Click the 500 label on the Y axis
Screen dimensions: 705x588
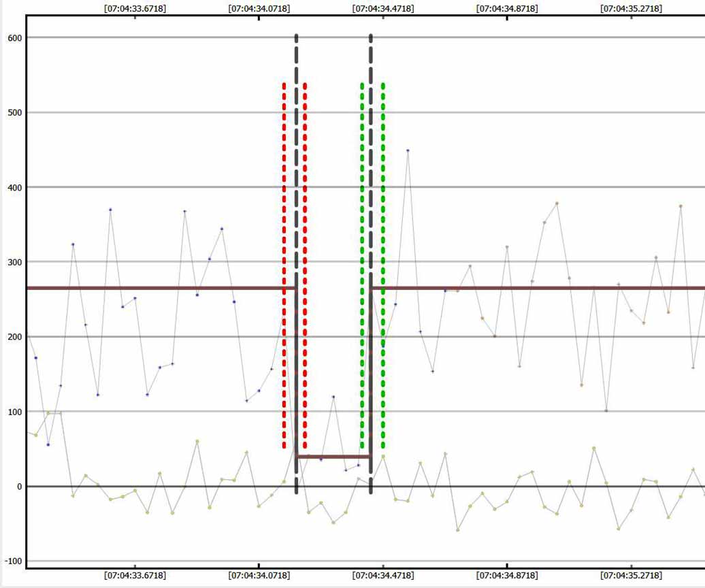[15, 112]
